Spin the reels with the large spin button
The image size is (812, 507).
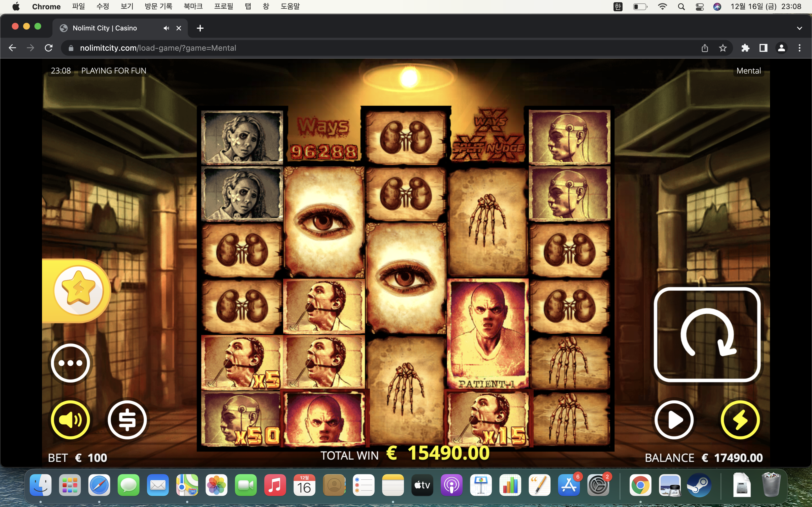(707, 335)
